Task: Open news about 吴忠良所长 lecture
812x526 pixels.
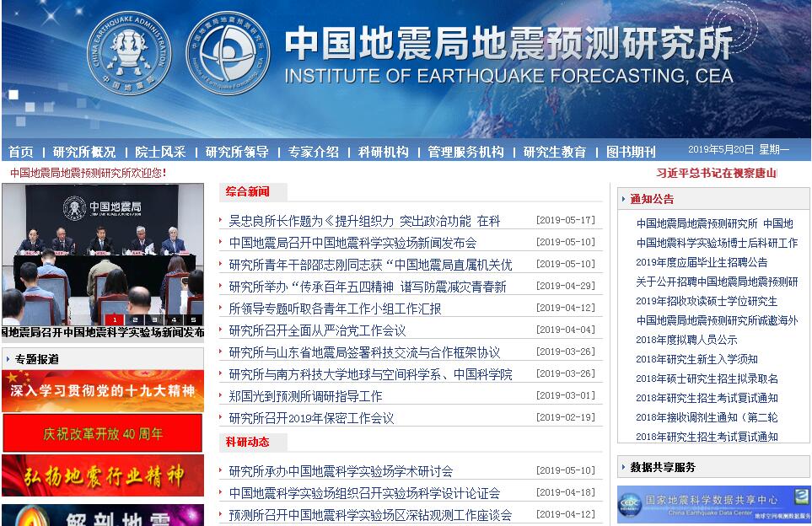Action: (364, 221)
